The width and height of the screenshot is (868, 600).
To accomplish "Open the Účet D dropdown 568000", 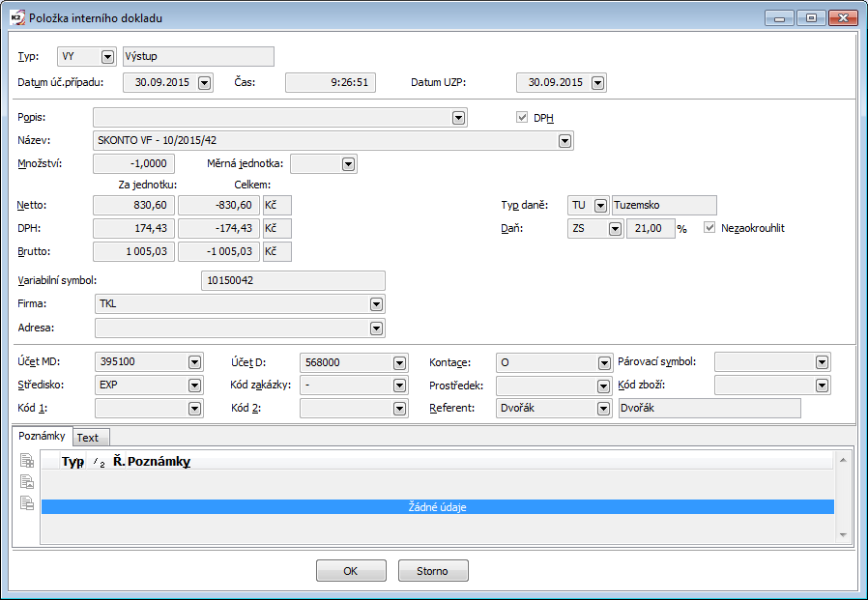I will click(399, 363).
